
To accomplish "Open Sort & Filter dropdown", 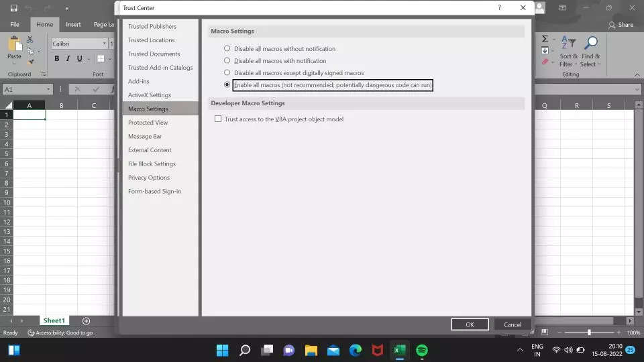I will pyautogui.click(x=568, y=52).
